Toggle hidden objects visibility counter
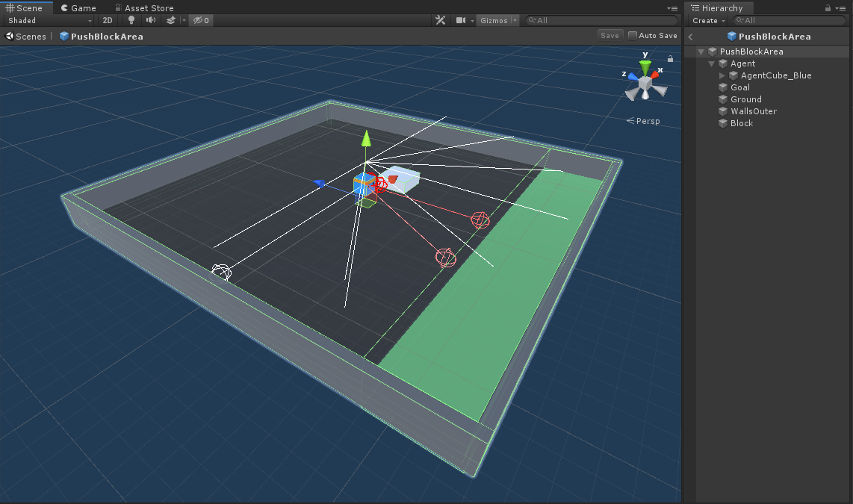 click(x=201, y=20)
